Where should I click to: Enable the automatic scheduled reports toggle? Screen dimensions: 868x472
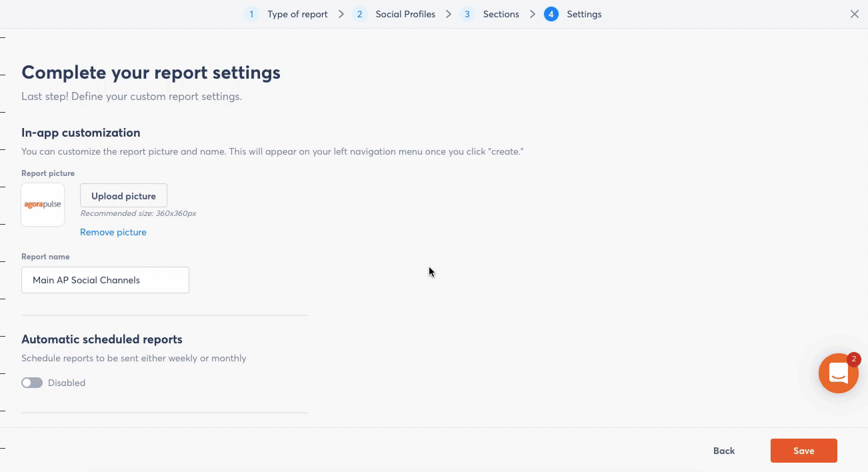32,383
